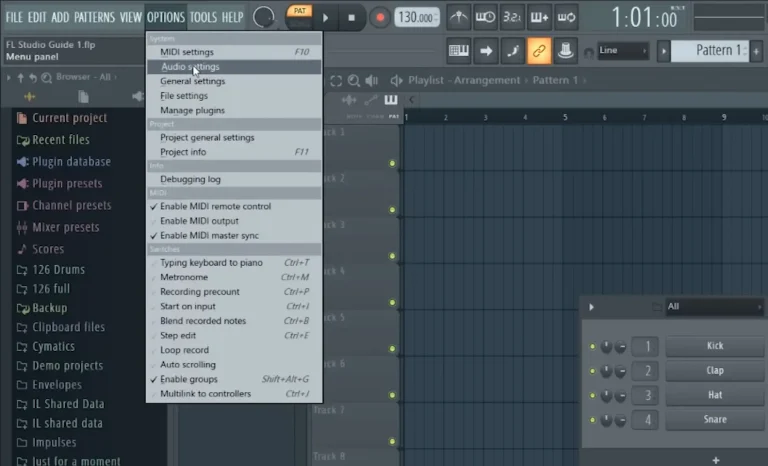Click the arrow left of Pattern 1
768x466 pixels.
click(664, 51)
